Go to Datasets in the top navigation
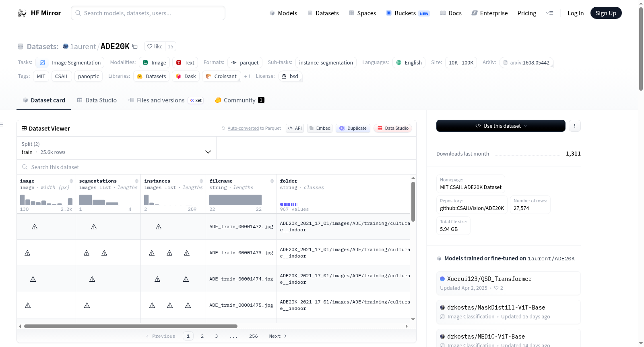644x347 pixels. [x=323, y=13]
